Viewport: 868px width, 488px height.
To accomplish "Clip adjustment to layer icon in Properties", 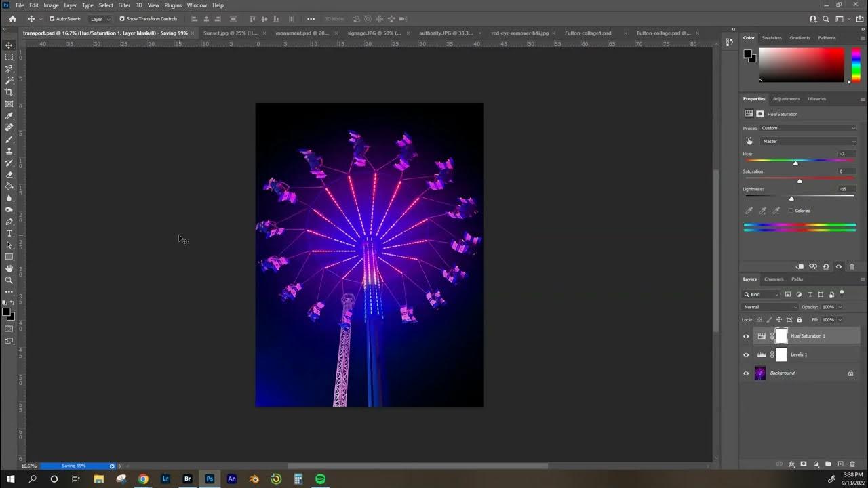I will [x=800, y=266].
